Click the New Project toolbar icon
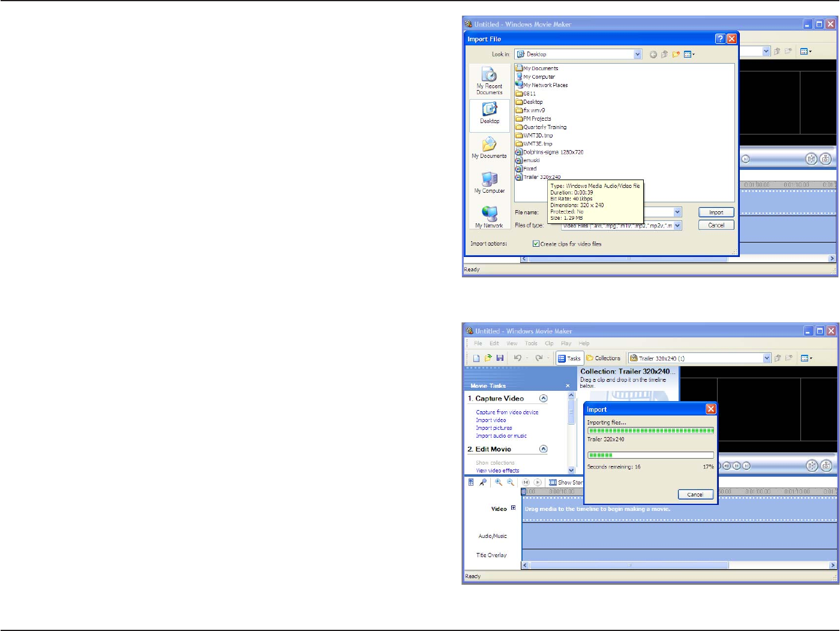 [476, 358]
